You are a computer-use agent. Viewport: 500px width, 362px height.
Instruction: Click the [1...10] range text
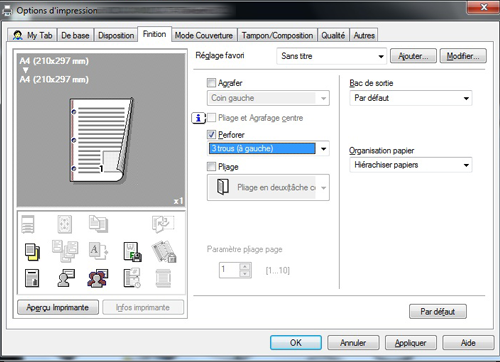[x=278, y=270]
